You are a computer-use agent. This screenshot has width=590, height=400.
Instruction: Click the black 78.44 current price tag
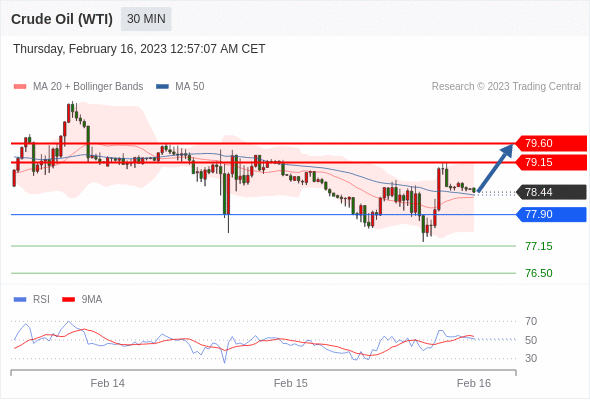551,192
